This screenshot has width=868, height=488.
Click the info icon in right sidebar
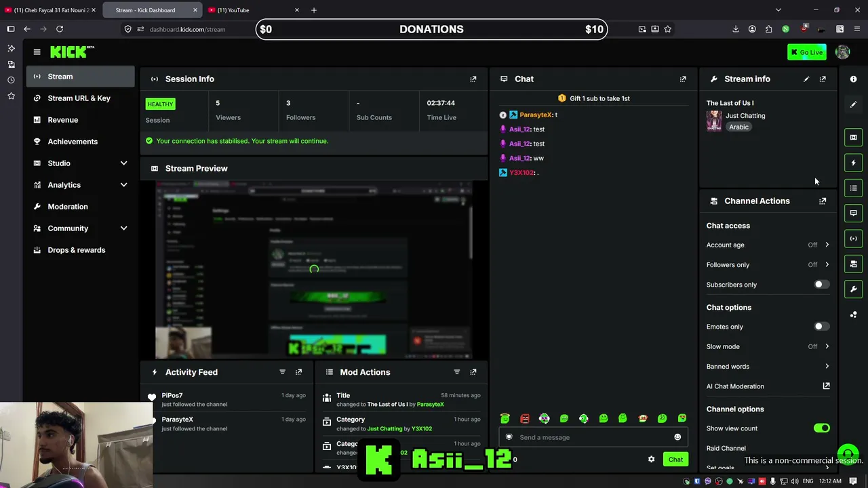pos(854,79)
